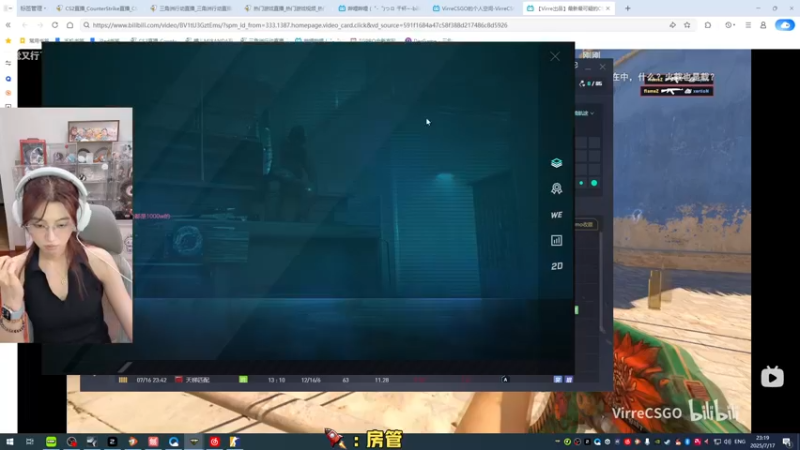Screen dimensions: 800x450
Task: Click the streamer webcam thumbnail
Action: 66,225
